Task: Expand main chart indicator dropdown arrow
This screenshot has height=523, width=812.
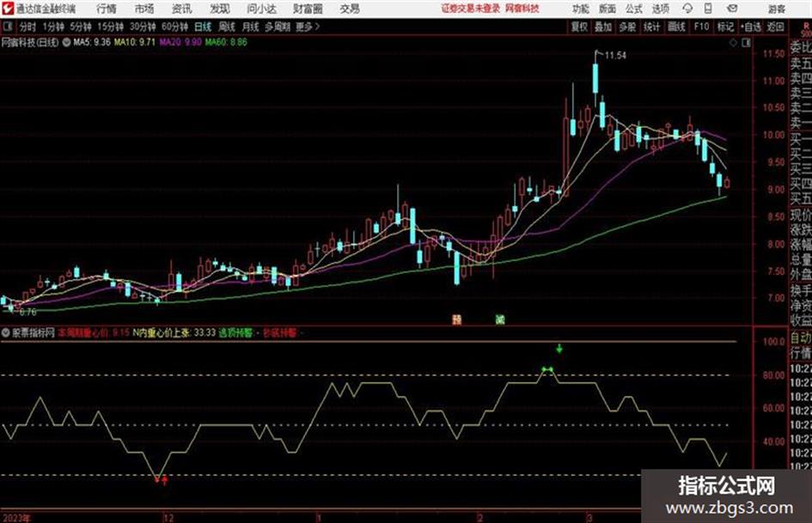Action: point(66,42)
